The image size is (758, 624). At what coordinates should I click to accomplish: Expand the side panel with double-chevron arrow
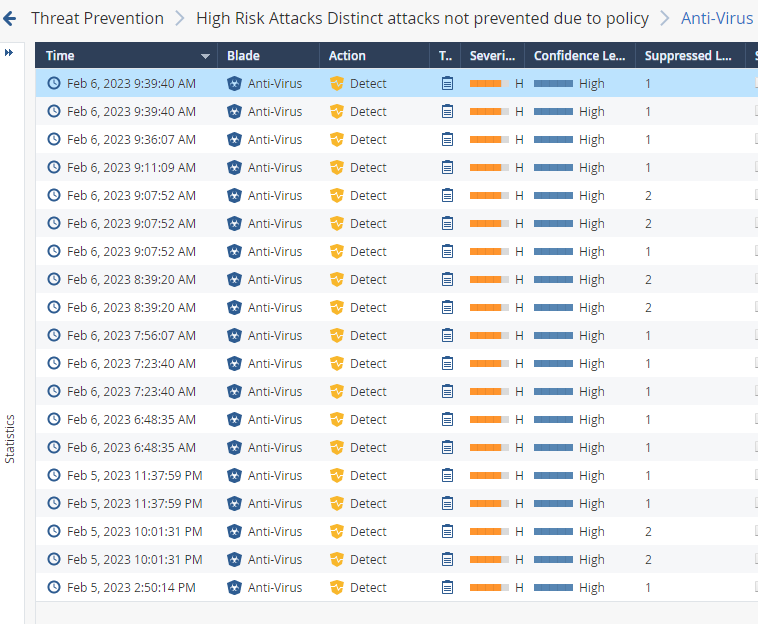click(x=9, y=52)
